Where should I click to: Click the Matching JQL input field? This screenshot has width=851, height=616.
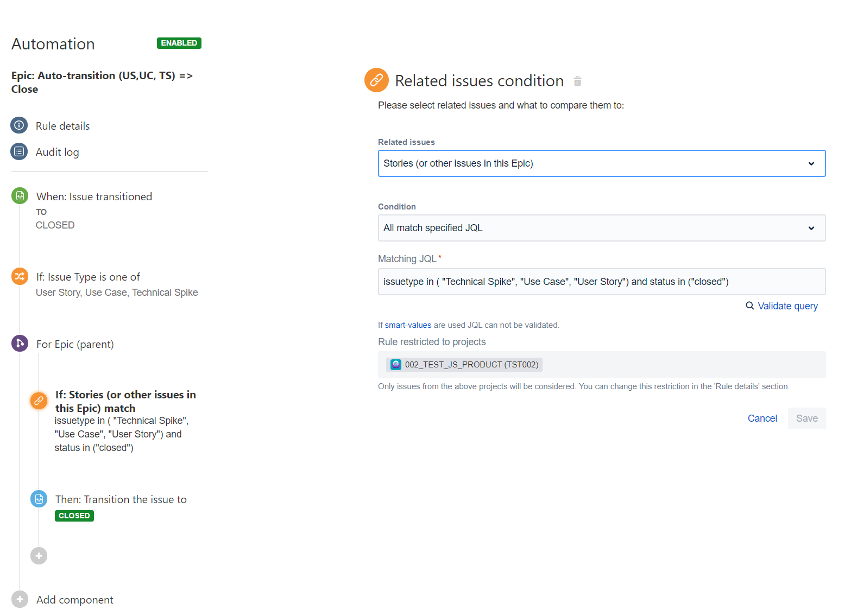(602, 282)
